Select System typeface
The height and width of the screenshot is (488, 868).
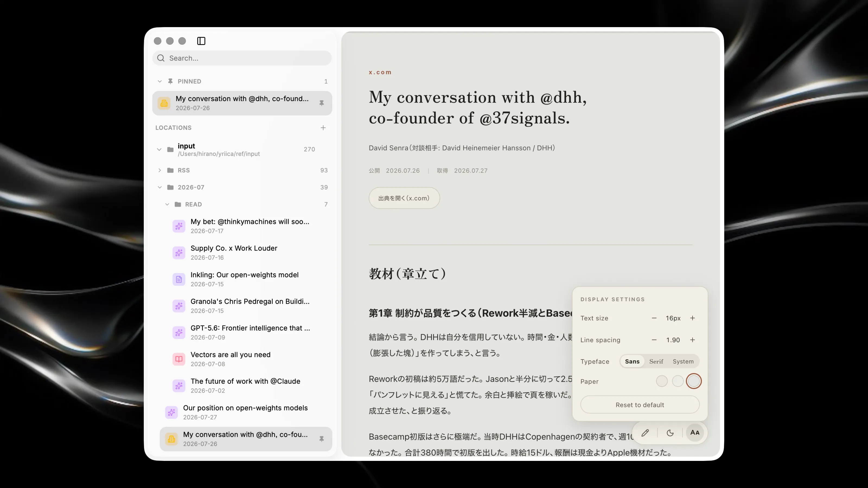(683, 361)
